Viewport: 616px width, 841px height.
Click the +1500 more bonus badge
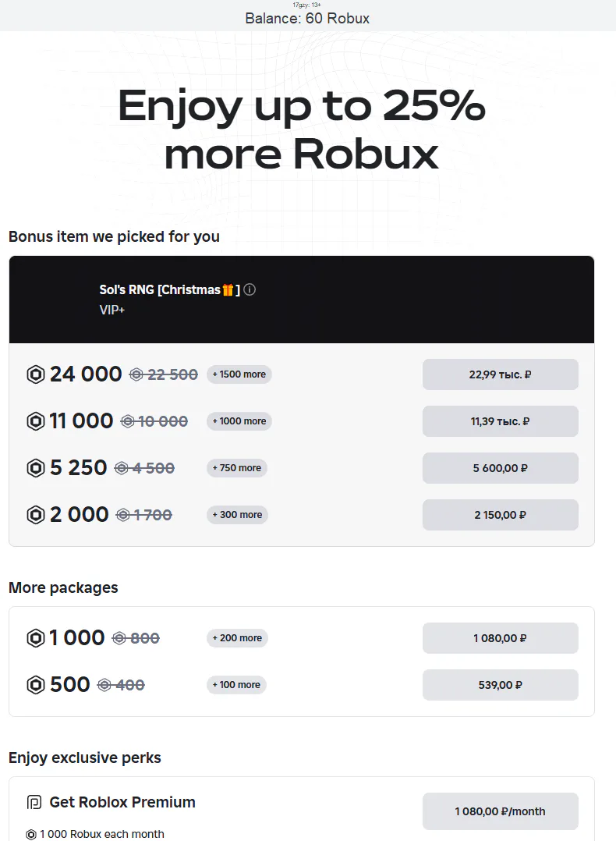point(239,374)
